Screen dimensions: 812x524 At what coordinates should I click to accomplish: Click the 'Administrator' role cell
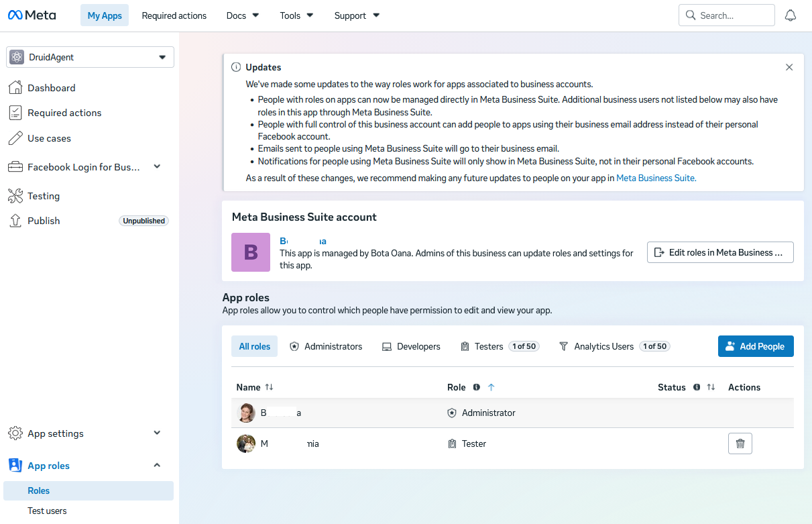481,413
